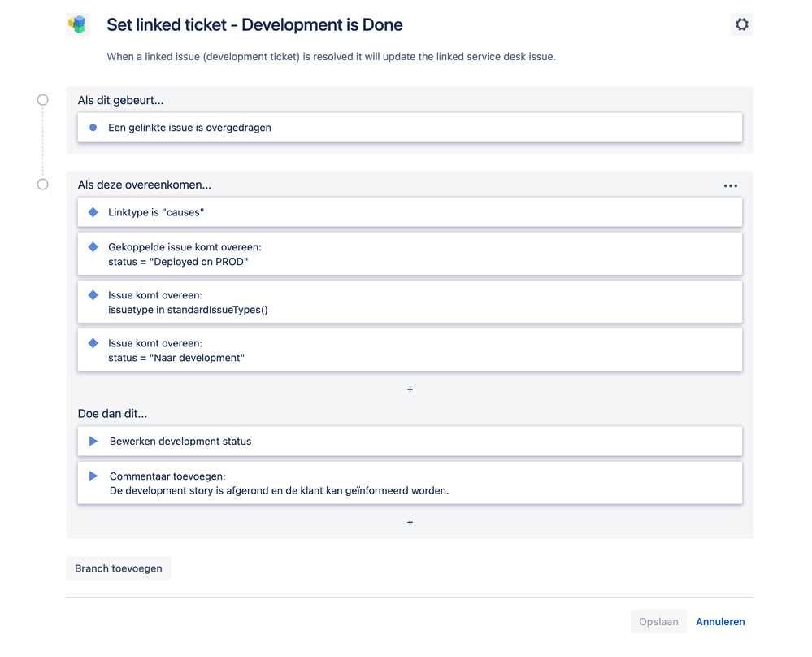
Task: Click the automation rule cube logo
Action: point(77,24)
